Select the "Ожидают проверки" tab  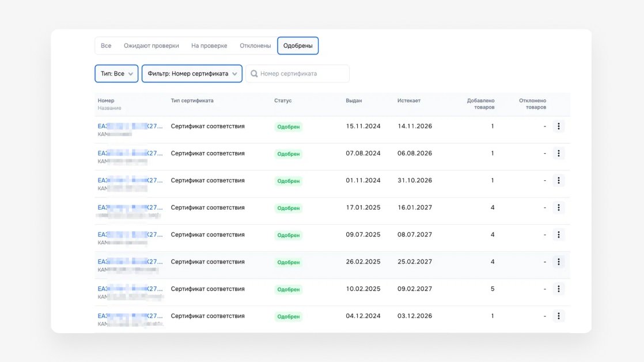[151, 46]
